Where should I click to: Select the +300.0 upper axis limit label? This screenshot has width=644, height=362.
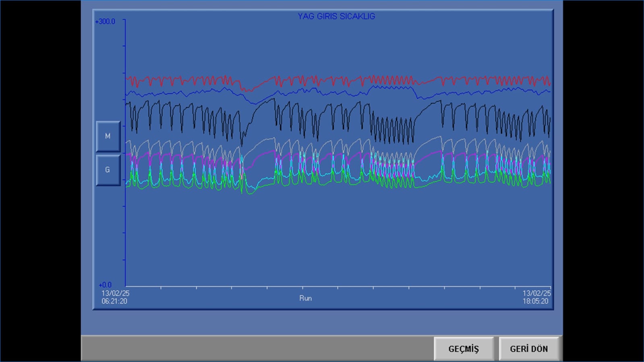105,22
